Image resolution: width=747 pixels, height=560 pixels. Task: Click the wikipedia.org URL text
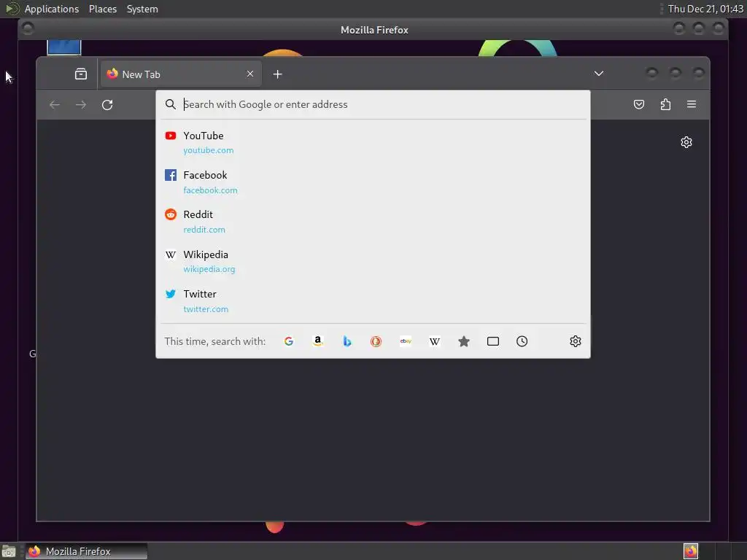click(x=209, y=270)
